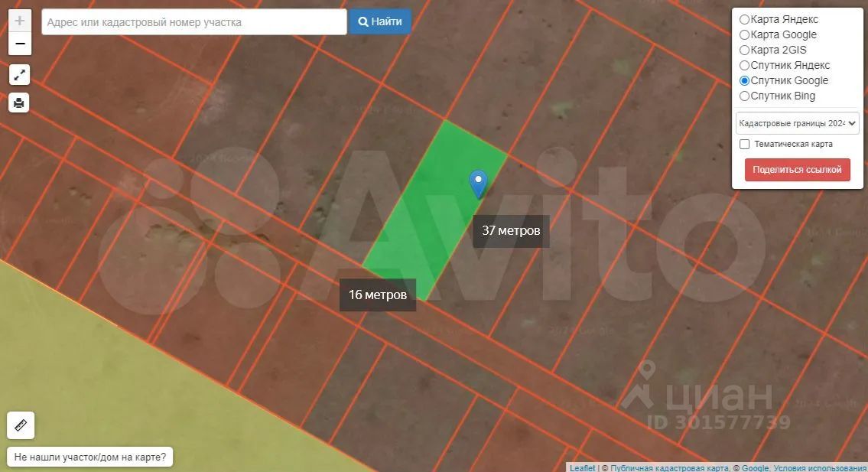Open Кадастровые границы 2024 dropdown

[x=797, y=123]
